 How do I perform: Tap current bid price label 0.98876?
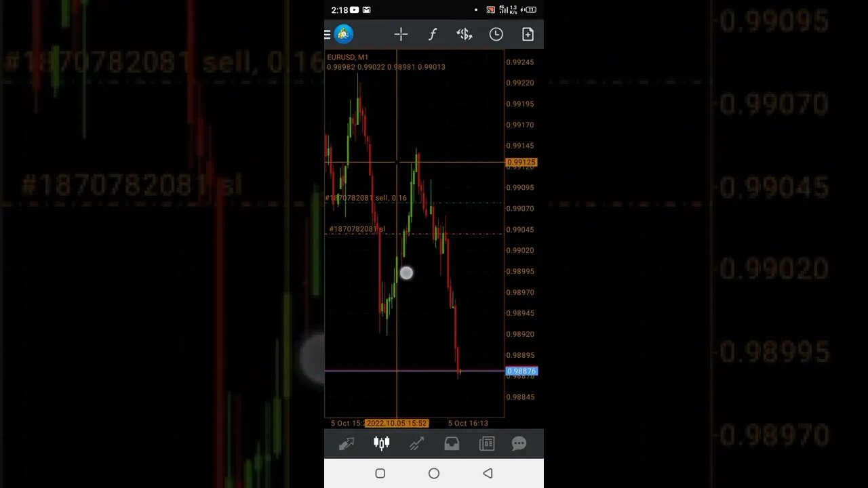pos(521,371)
